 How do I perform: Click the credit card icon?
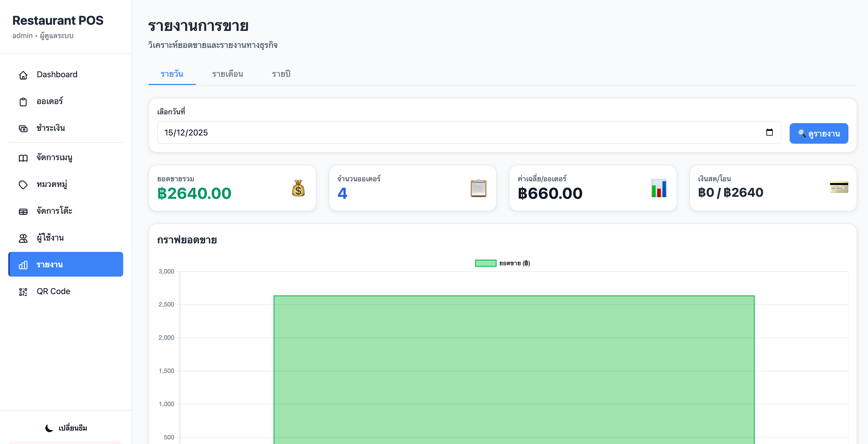click(x=839, y=187)
